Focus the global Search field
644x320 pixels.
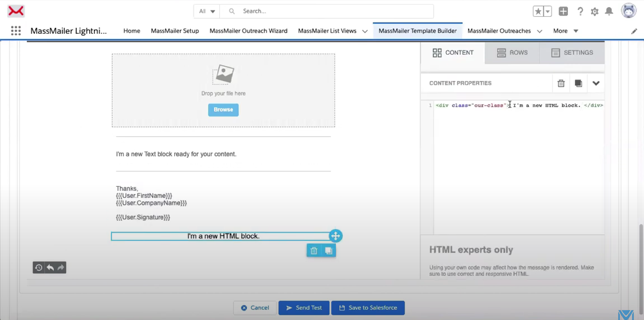pyautogui.click(x=326, y=11)
